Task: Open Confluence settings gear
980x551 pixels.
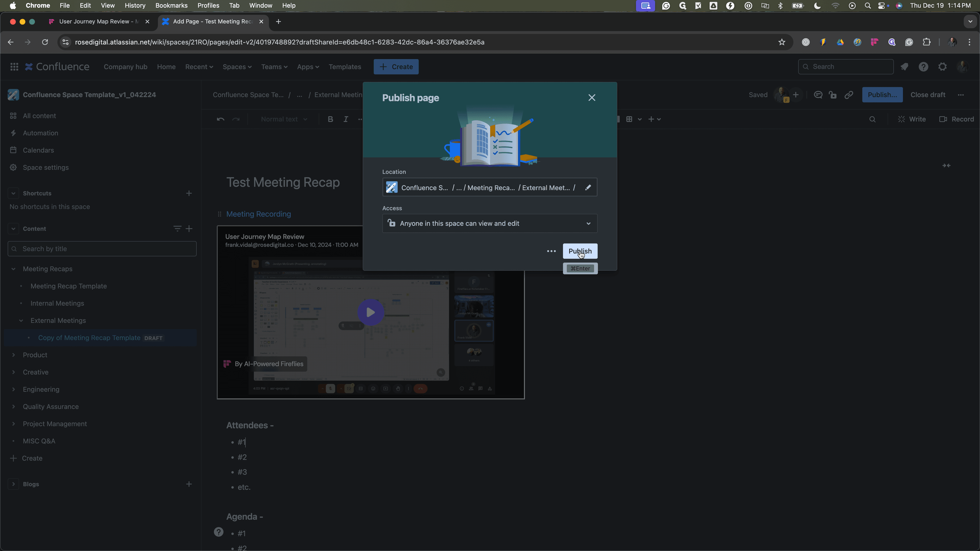Action: coord(942,67)
